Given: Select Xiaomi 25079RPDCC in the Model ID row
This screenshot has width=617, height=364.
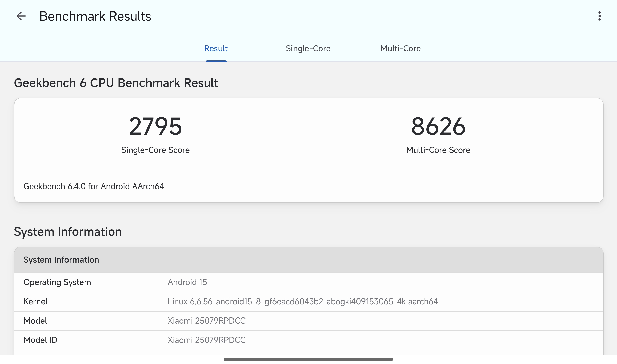Looking at the screenshot, I should coord(206,340).
